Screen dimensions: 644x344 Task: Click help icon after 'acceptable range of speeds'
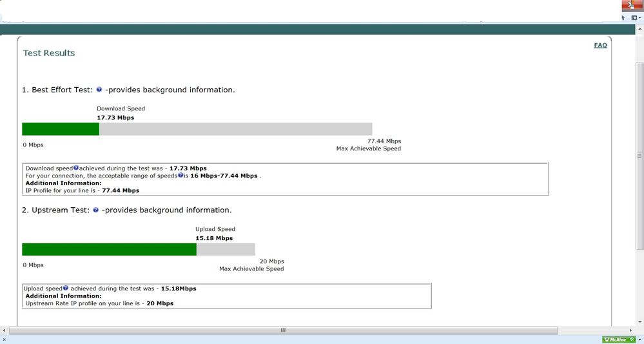click(x=181, y=175)
